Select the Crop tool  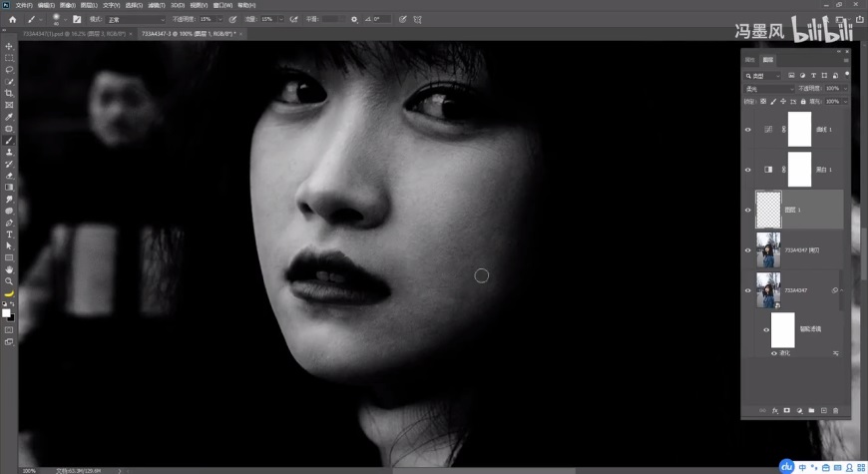(9, 93)
